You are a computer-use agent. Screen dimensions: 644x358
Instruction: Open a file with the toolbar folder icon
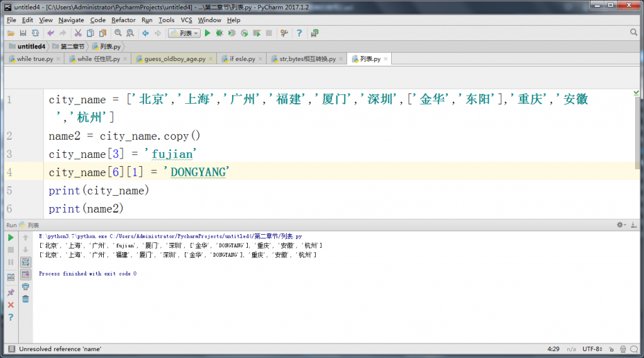[11, 33]
